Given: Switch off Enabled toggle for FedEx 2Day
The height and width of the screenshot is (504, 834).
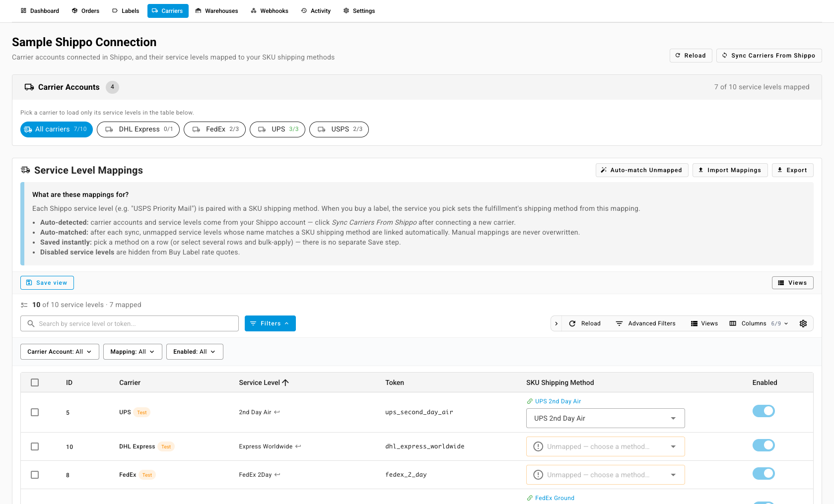Looking at the screenshot, I should click(764, 473).
